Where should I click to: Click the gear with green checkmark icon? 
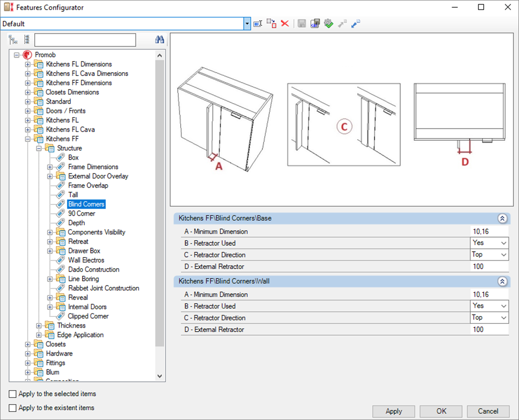[328, 23]
